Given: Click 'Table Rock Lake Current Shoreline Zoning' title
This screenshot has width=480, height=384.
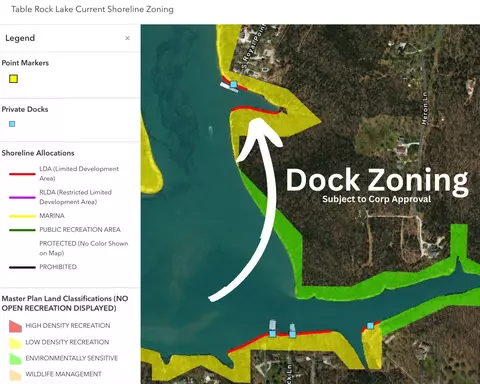Looking at the screenshot, I should point(92,9).
